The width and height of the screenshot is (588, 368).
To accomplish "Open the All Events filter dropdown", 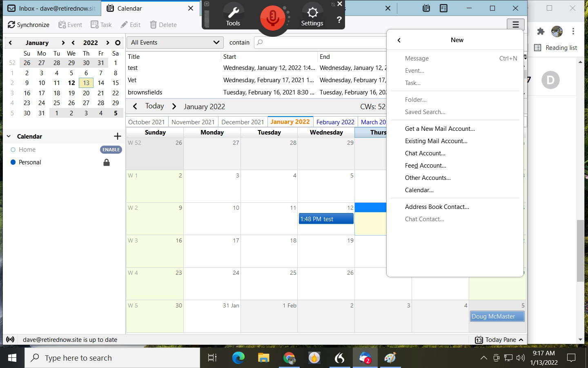I will 175,43.
